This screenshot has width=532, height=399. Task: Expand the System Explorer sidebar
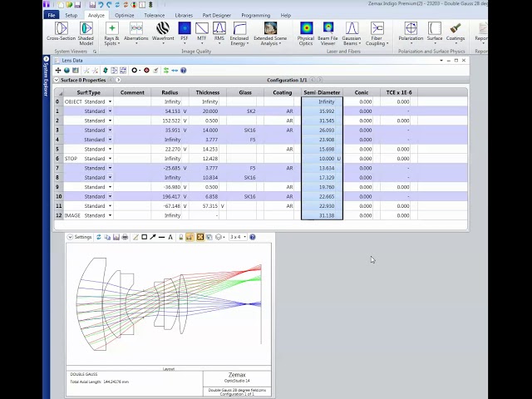point(47,59)
